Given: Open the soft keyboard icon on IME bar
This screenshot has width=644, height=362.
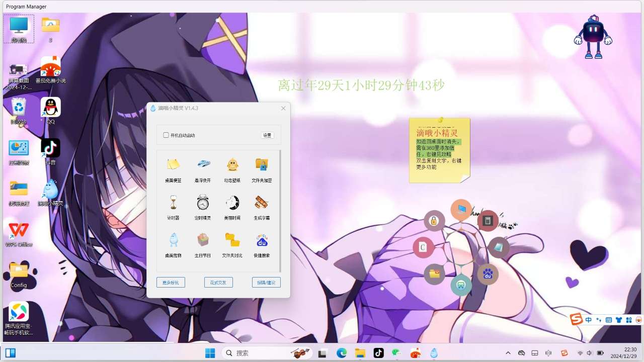Looking at the screenshot, I should [609, 320].
